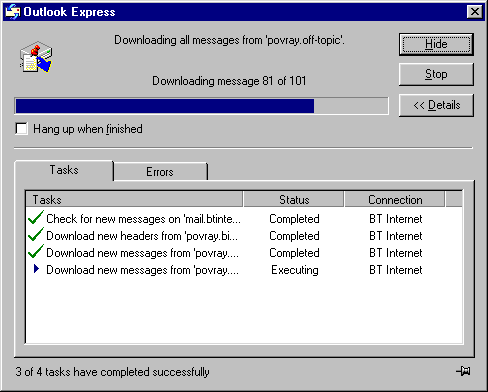
Task: Switch to the Tasks tab
Action: pos(64,170)
